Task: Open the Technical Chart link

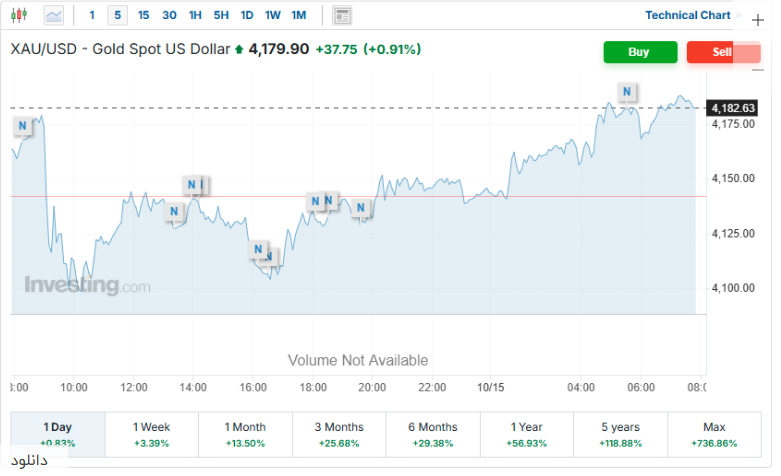Action: pos(687,15)
